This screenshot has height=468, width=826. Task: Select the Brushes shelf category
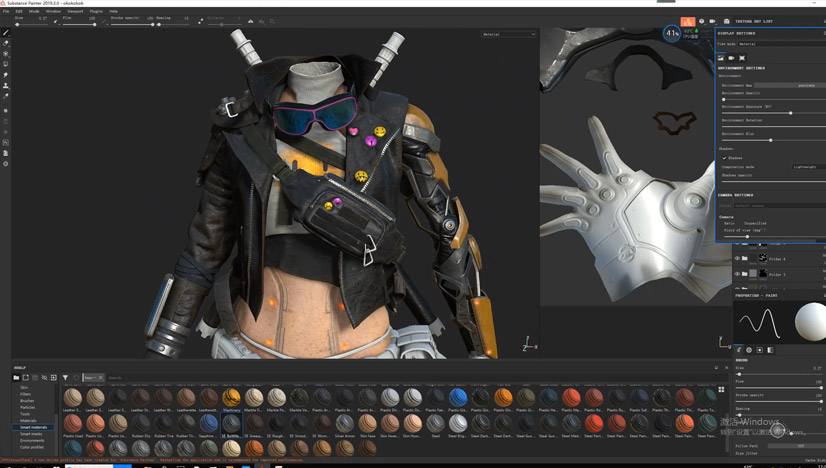click(27, 401)
